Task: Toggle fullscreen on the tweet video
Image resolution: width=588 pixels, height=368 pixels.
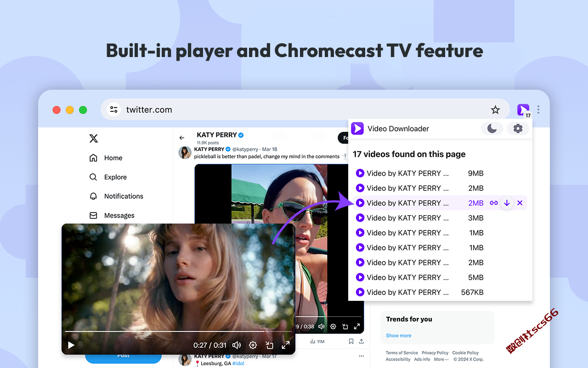Action: pyautogui.click(x=357, y=327)
